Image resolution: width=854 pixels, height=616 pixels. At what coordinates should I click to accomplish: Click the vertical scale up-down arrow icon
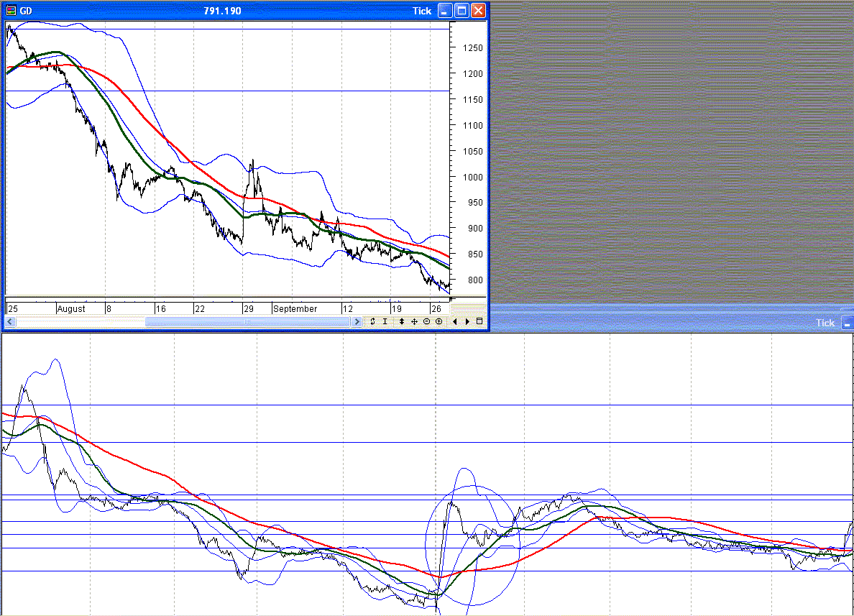401,321
